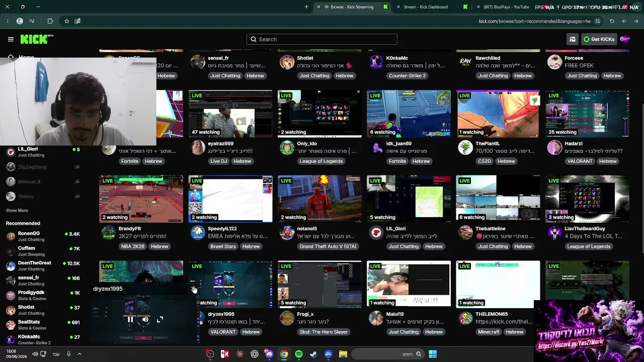Expand the dryzex1995 mini player to fullscreen

160,319
